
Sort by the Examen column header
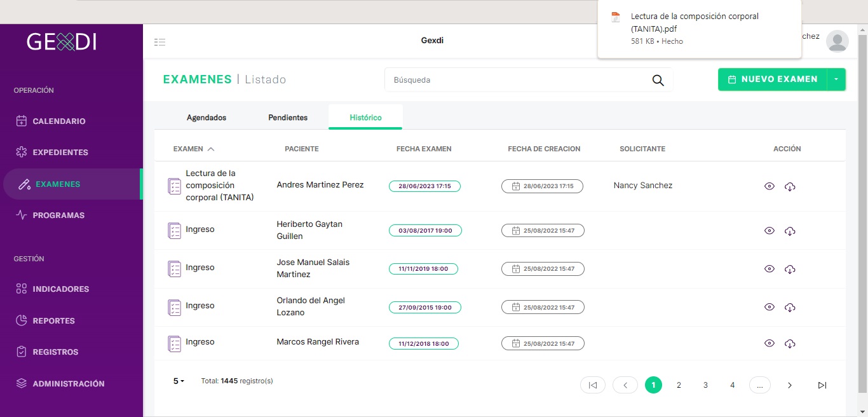pyautogui.click(x=194, y=149)
